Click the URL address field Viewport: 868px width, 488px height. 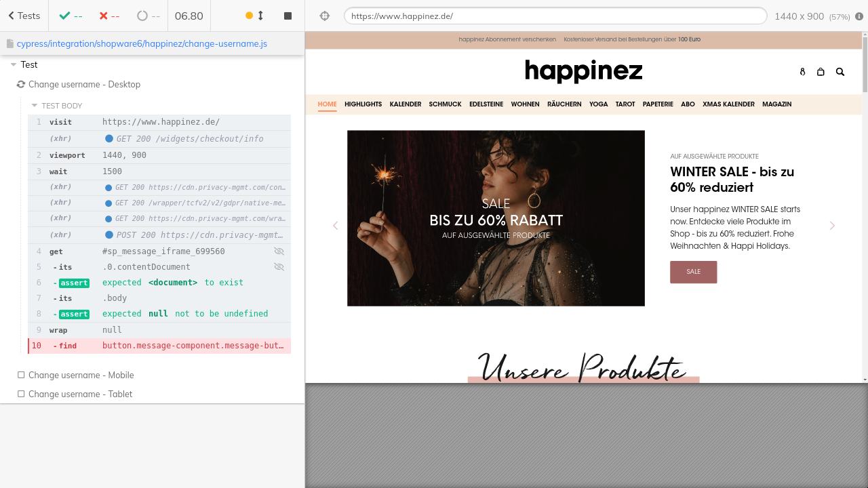click(x=555, y=16)
